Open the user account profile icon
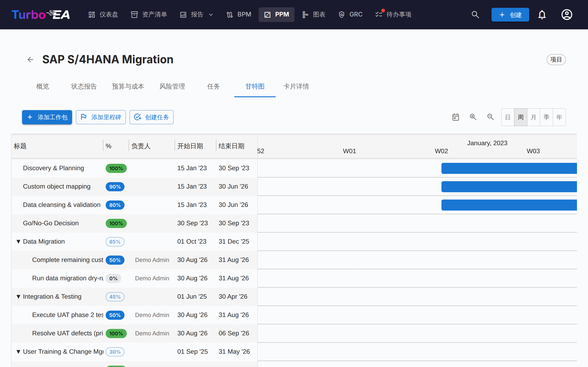 (x=567, y=14)
